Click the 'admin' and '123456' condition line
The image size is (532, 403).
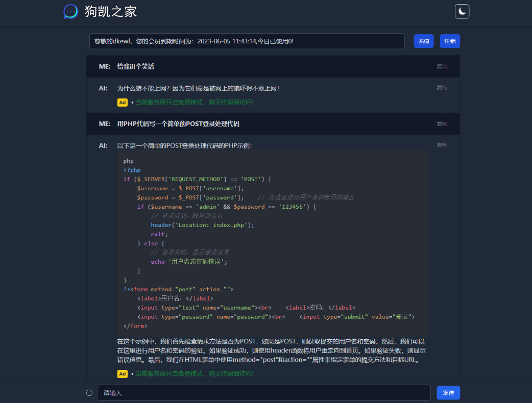tap(227, 207)
